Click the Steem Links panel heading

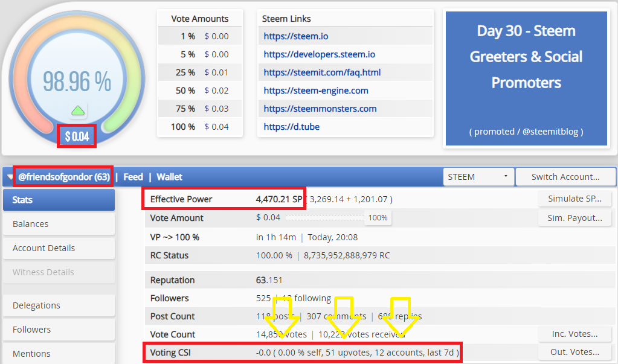click(x=286, y=19)
